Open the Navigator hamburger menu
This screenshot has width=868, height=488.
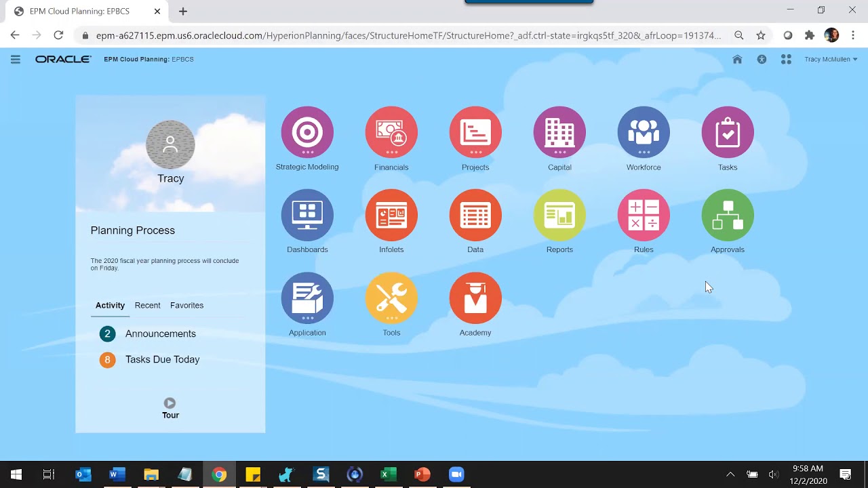tap(16, 60)
